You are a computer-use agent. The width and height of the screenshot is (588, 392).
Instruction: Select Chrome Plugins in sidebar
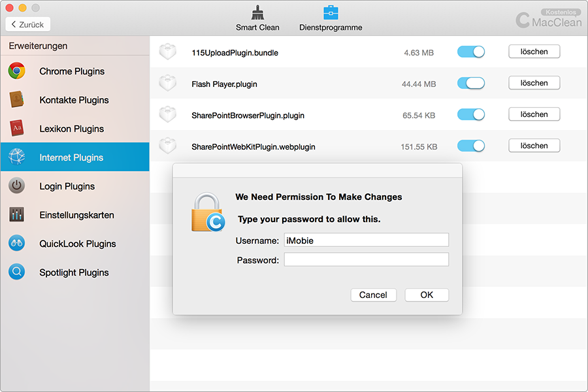click(75, 71)
